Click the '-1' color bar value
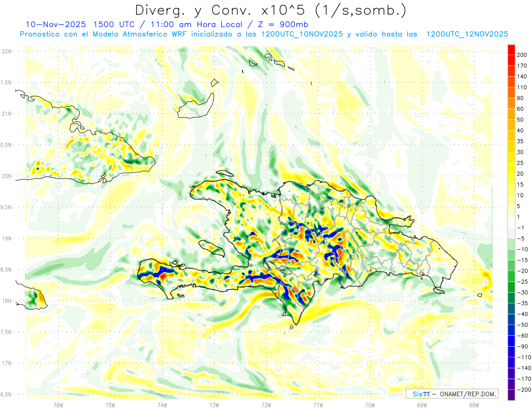This screenshot has width=532, height=411. click(521, 228)
